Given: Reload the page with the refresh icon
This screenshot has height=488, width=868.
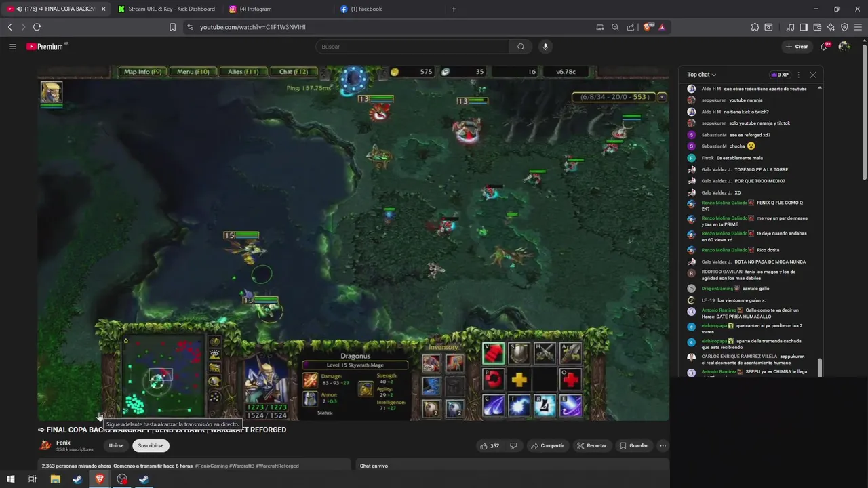Looking at the screenshot, I should tap(37, 27).
